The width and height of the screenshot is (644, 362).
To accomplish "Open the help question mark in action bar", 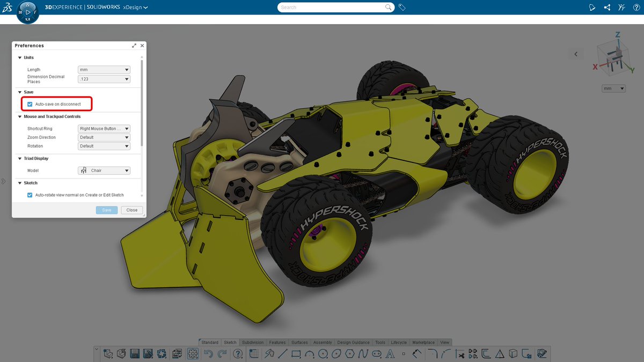I will (x=238, y=353).
